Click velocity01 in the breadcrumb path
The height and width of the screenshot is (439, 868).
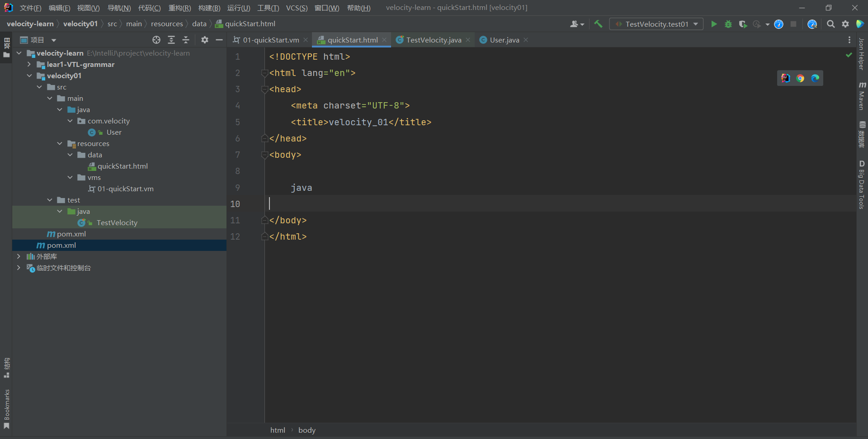pyautogui.click(x=80, y=24)
